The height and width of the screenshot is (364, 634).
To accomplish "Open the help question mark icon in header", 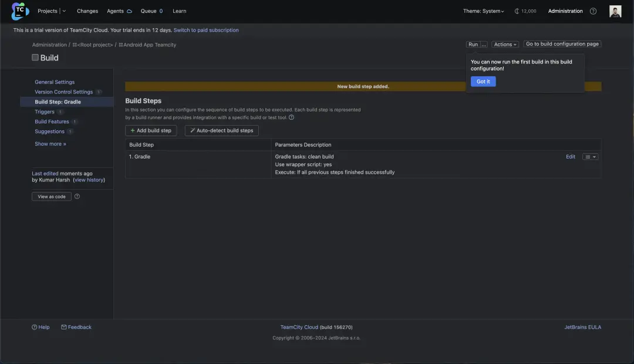I will point(593,11).
